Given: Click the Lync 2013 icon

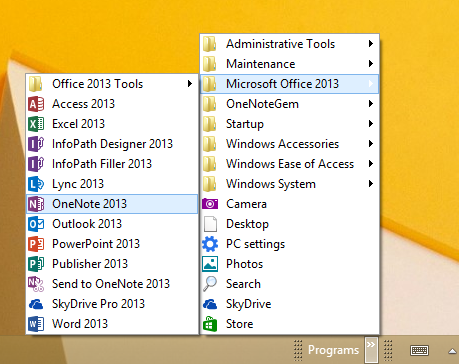Looking at the screenshot, I should point(36,184).
